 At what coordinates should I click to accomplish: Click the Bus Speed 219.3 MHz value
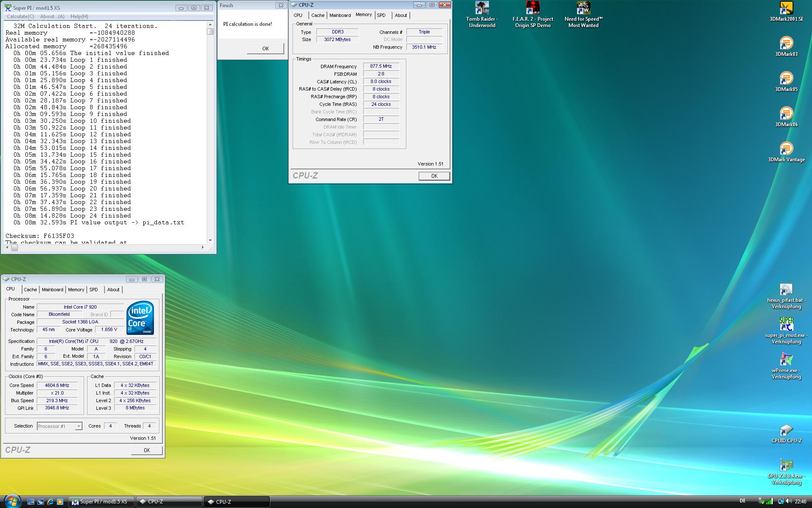tap(57, 401)
